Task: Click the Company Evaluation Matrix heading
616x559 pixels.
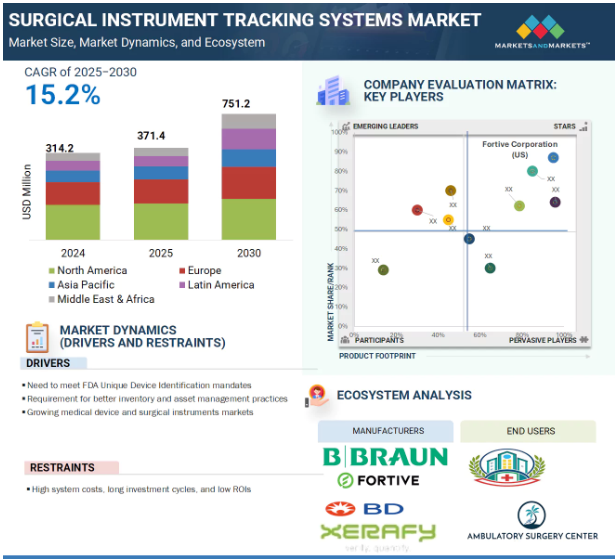Action: (x=460, y=90)
